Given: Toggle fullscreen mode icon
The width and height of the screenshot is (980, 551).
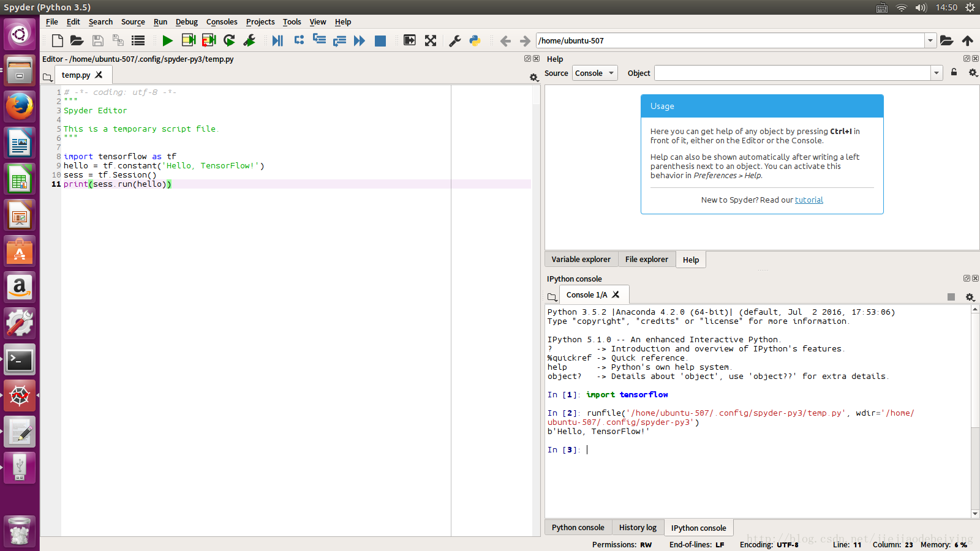Looking at the screenshot, I should 431,40.
